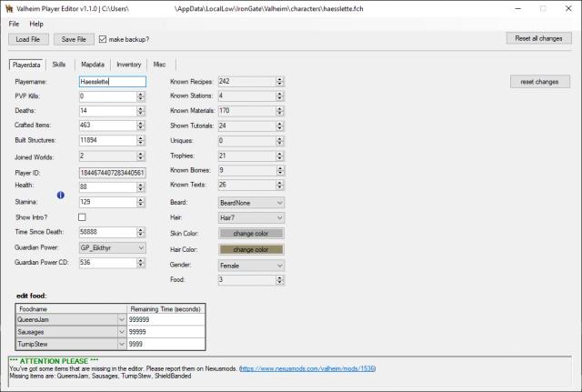The image size is (582, 392).
Task: Toggle the make backup checkbox
Action: pos(103,39)
